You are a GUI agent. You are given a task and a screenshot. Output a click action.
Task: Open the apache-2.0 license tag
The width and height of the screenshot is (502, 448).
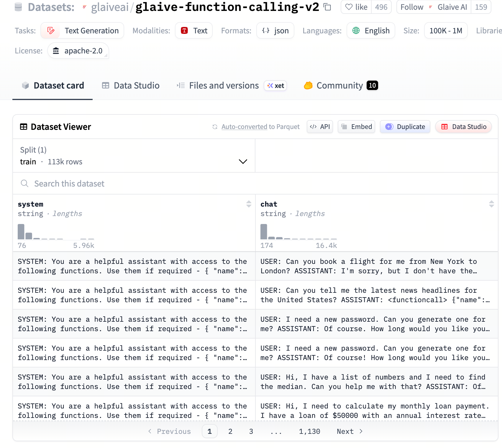click(78, 51)
